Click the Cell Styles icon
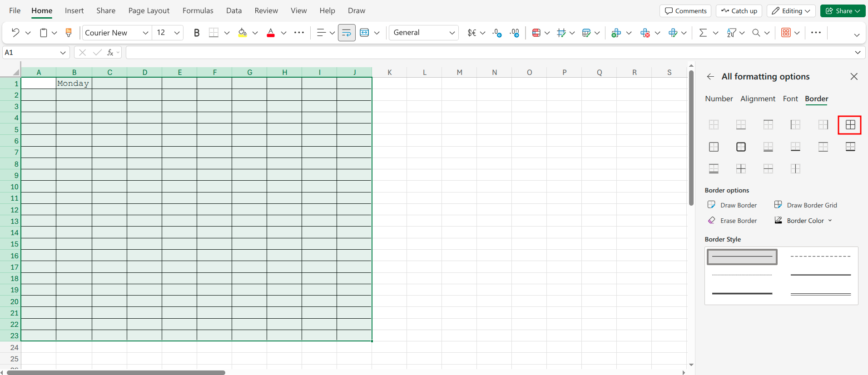This screenshot has height=375, width=868. [x=561, y=33]
